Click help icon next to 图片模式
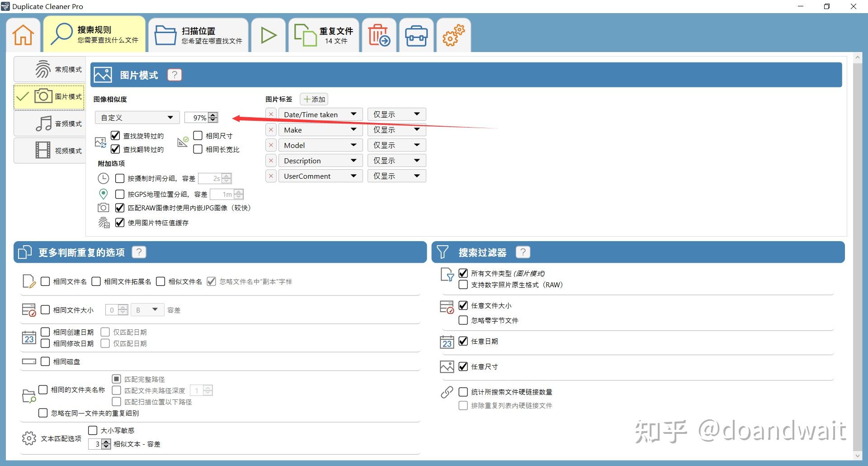The height and width of the screenshot is (466, 868). 175,75
